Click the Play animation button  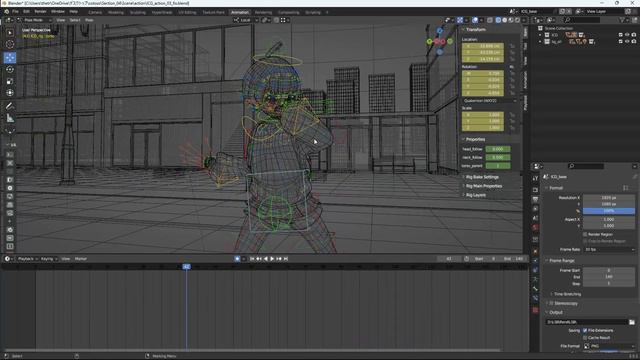(272, 259)
